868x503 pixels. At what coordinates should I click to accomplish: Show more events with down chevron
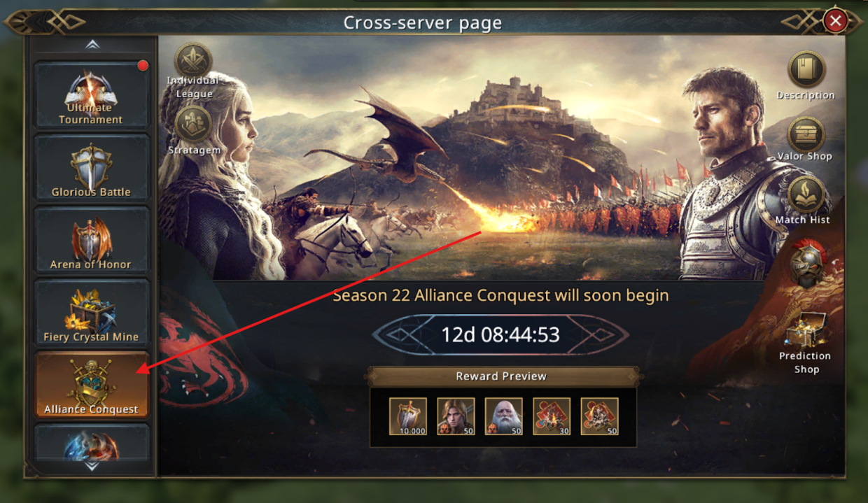[92, 466]
